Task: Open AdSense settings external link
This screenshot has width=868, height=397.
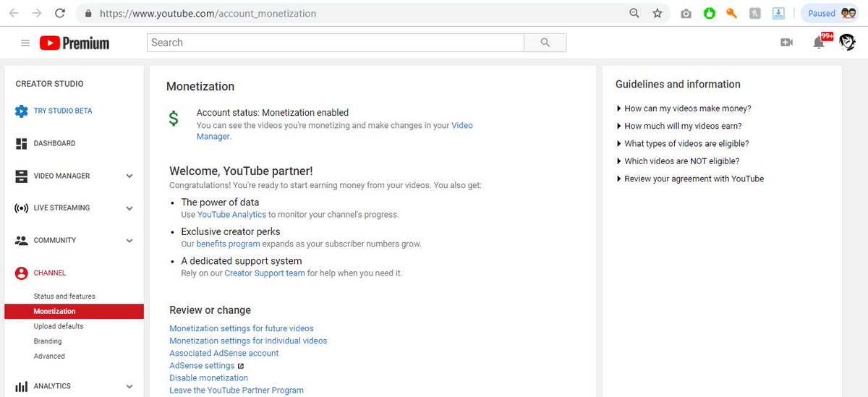Action: pos(207,365)
